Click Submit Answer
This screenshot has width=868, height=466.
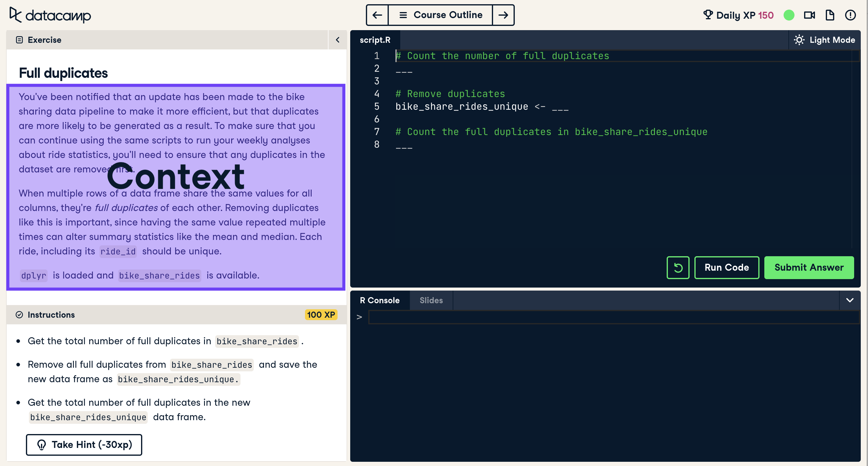click(x=809, y=268)
